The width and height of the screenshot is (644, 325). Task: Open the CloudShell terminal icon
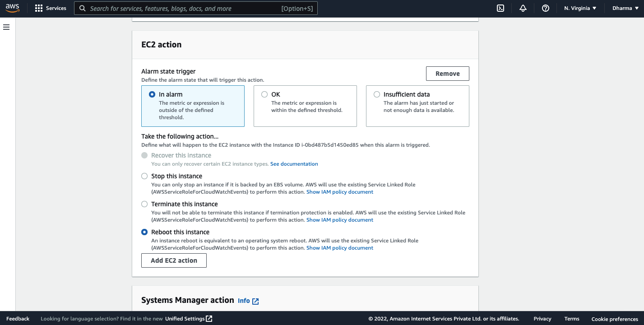click(500, 8)
